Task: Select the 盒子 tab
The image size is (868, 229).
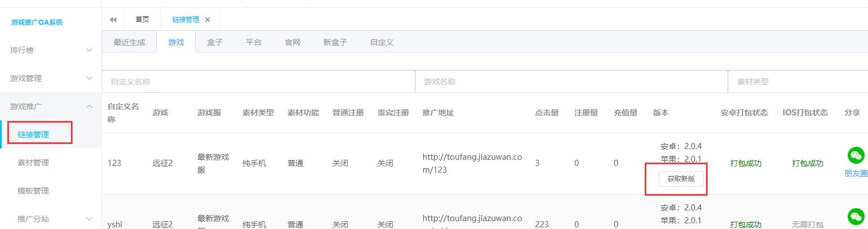Action: [215, 42]
